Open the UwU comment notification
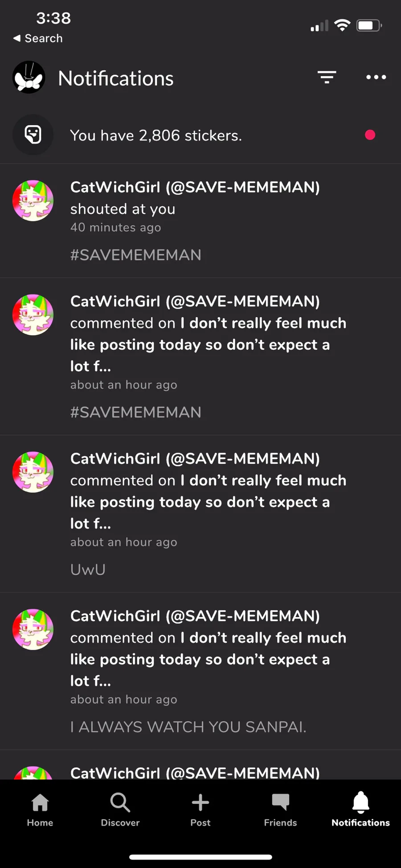The height and width of the screenshot is (868, 401). (200, 514)
